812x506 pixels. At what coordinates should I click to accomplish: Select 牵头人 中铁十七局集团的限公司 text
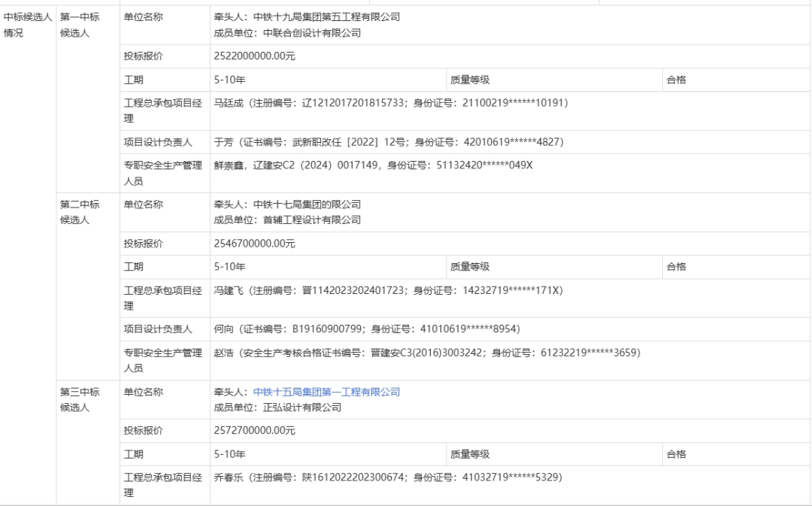point(287,205)
